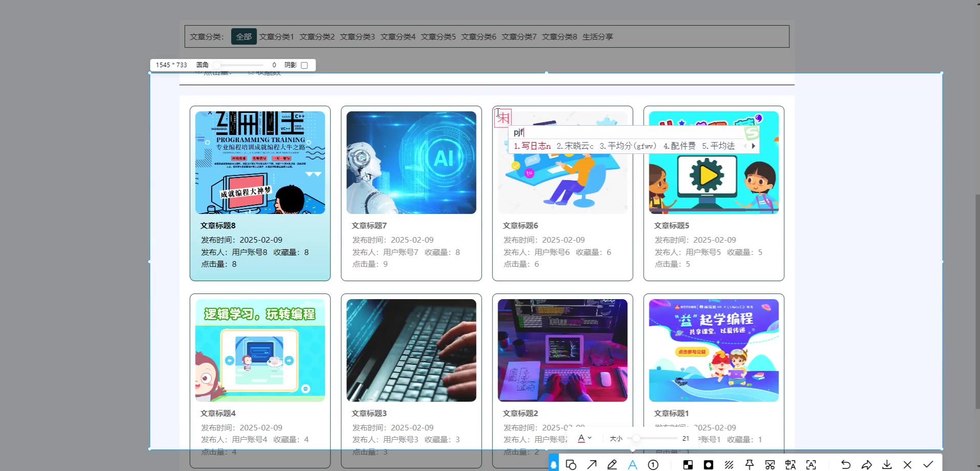This screenshot has height=471, width=980.
Task: Open the 文章标题2 article title
Action: tap(520, 413)
